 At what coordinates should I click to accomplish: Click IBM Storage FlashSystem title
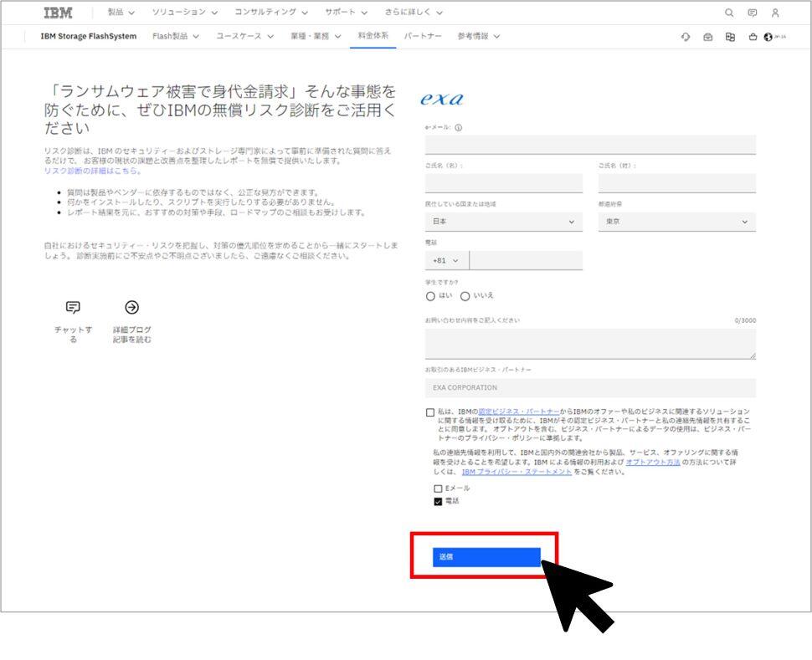coord(89,36)
